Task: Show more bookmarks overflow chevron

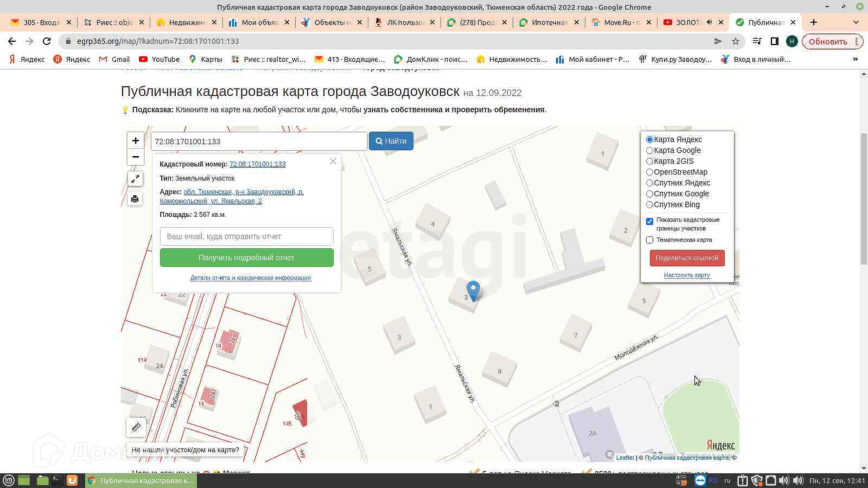Action: (856, 59)
